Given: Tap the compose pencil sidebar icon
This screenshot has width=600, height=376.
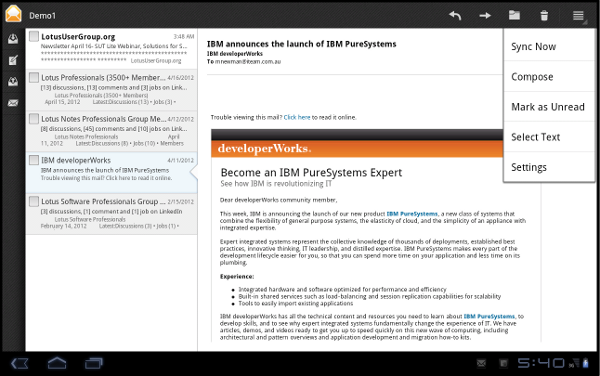Looking at the screenshot, I should point(13,60).
